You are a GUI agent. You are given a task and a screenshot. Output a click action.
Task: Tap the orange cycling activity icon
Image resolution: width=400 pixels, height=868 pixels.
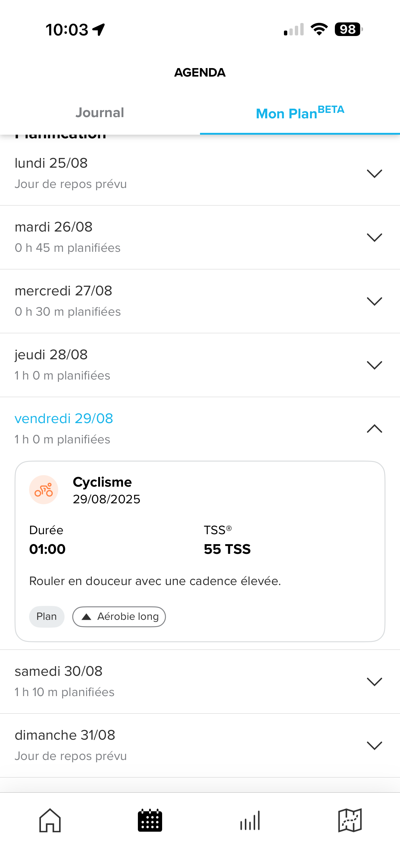coord(44,490)
